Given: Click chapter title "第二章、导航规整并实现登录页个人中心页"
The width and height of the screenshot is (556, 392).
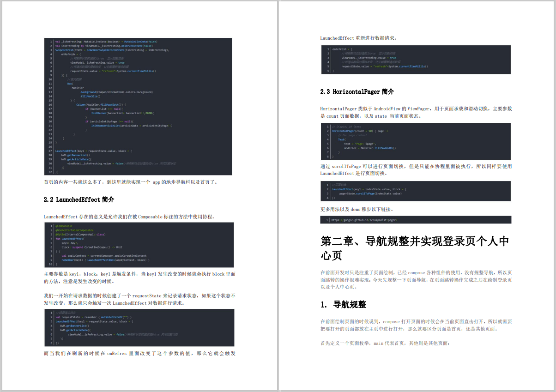Looking at the screenshot, I should pos(415,248).
